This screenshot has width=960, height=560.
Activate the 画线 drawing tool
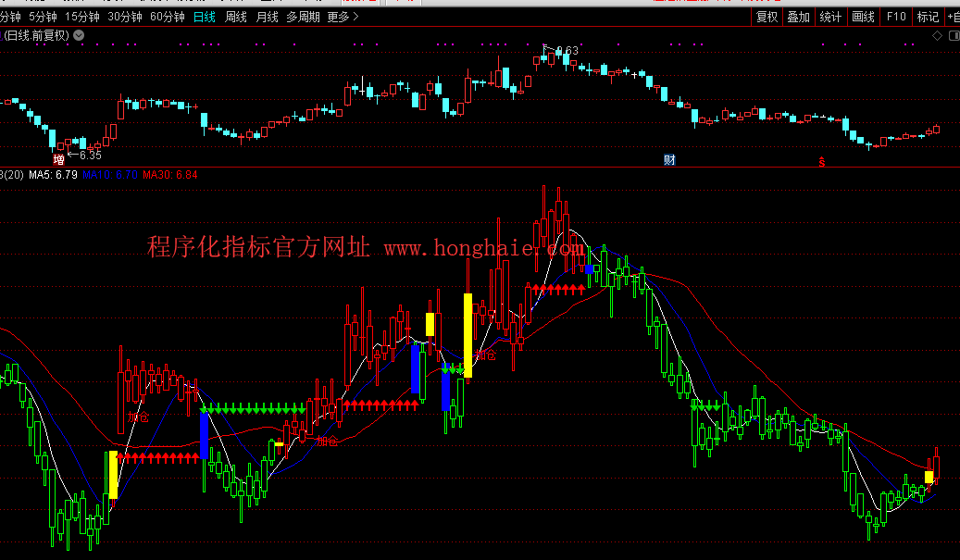[x=863, y=17]
